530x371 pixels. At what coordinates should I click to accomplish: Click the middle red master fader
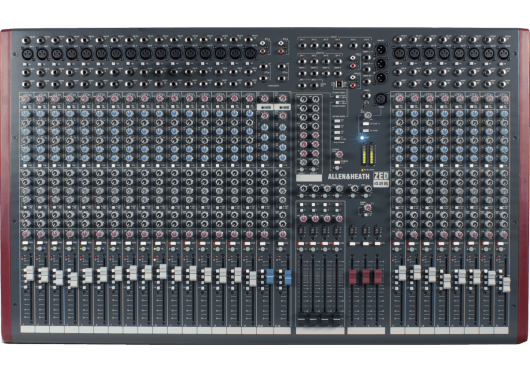(x=366, y=277)
